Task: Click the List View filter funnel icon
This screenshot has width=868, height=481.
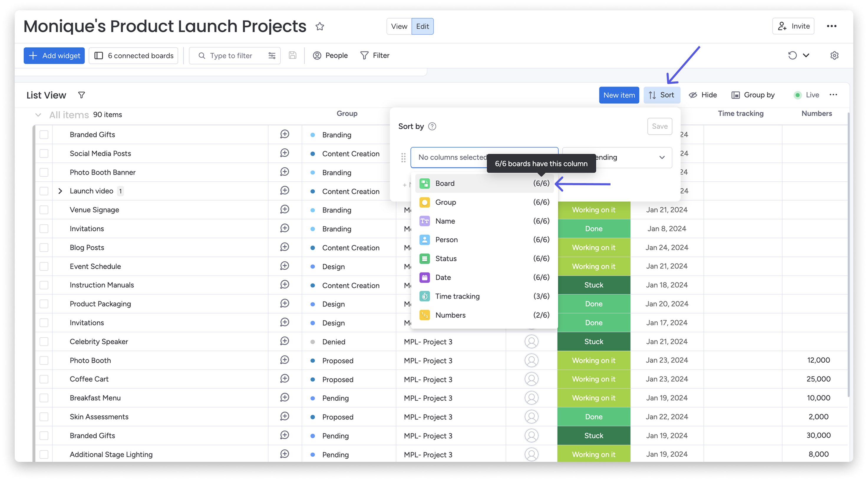Action: (x=82, y=95)
